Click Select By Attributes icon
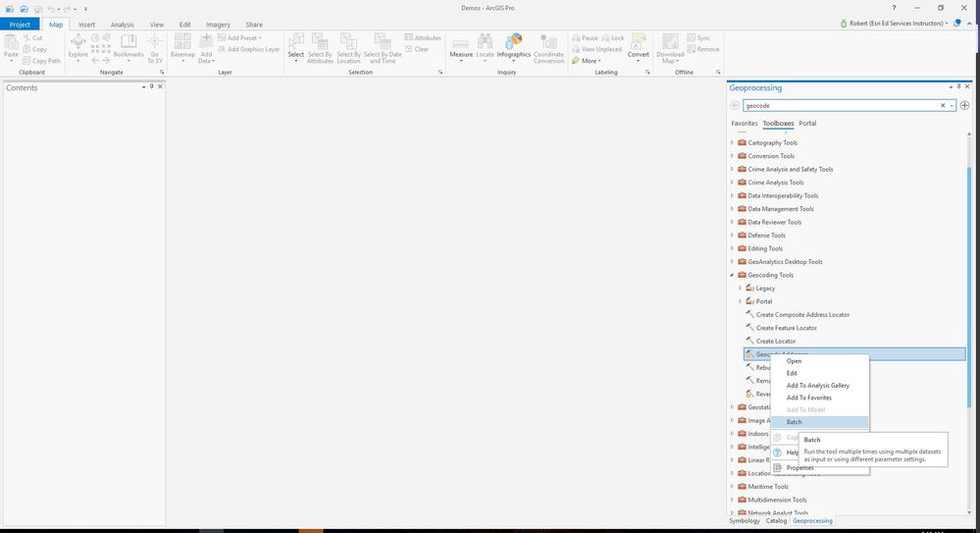The width and height of the screenshot is (980, 533). pyautogui.click(x=320, y=42)
